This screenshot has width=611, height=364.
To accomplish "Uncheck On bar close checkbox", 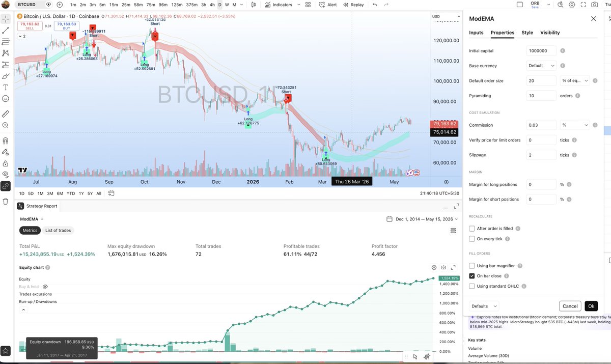I will point(472,276).
